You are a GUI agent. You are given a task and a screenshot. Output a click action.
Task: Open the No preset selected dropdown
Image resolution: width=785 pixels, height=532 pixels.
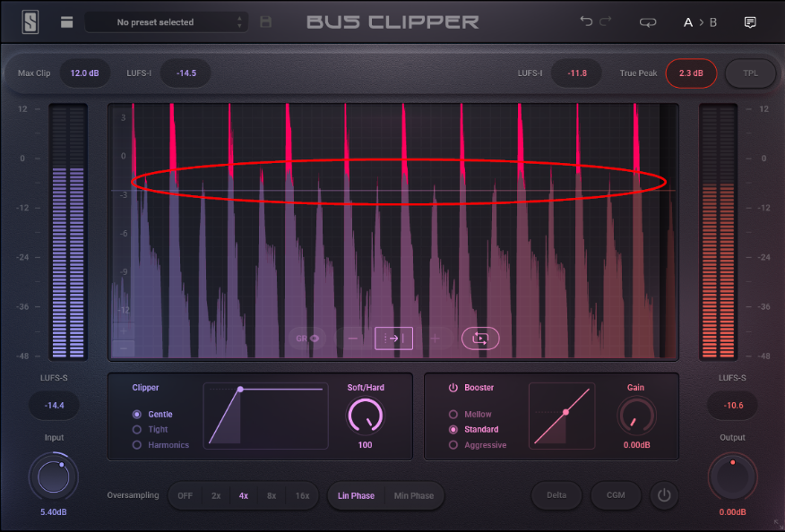coord(167,21)
